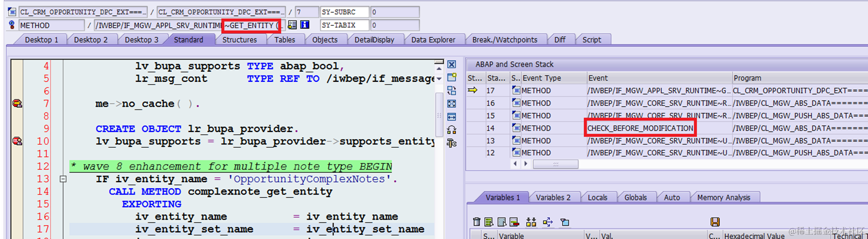The image size is (868, 239).
Task: Switch to the Desktop 2 tab
Action: [x=91, y=40]
